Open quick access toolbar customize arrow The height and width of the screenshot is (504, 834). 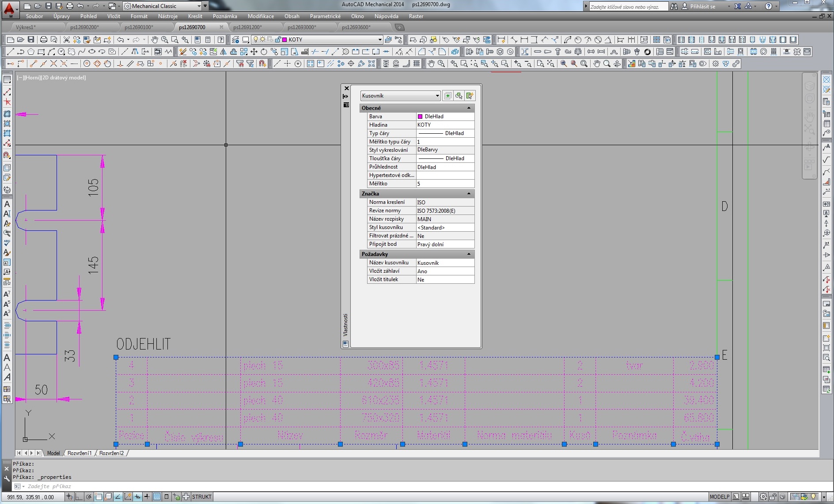pyautogui.click(x=205, y=6)
